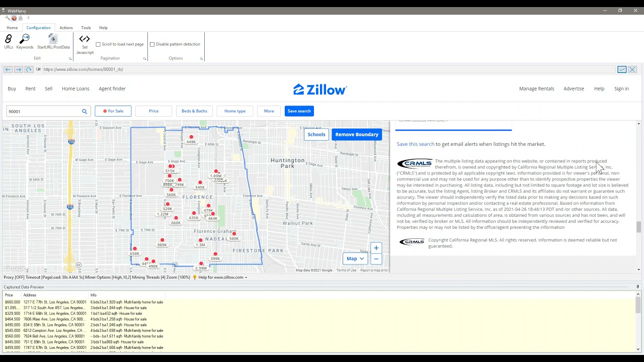Image resolution: width=644 pixels, height=362 pixels.
Task: Open the Help for www.zillow.com dropdown
Action: [x=246, y=278]
